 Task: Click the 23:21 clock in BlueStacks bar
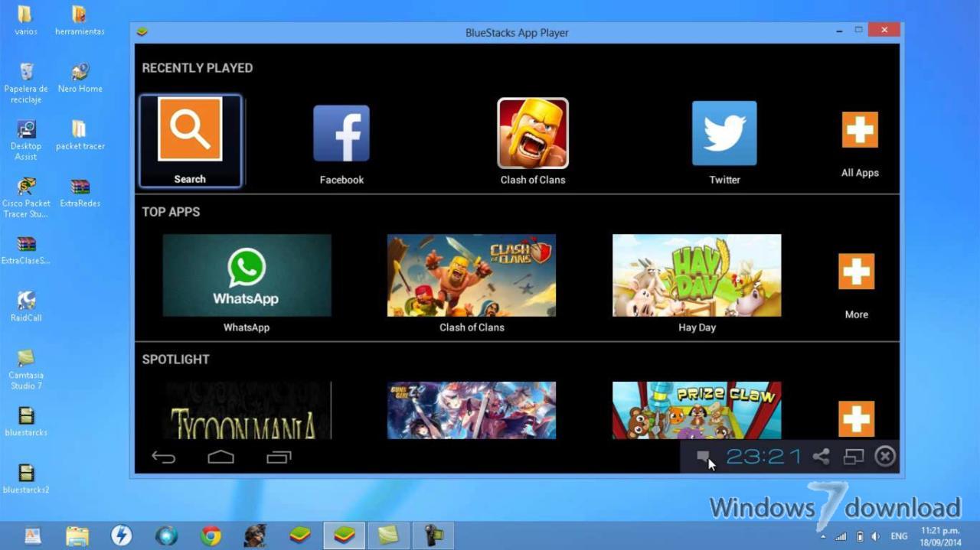[x=763, y=457]
